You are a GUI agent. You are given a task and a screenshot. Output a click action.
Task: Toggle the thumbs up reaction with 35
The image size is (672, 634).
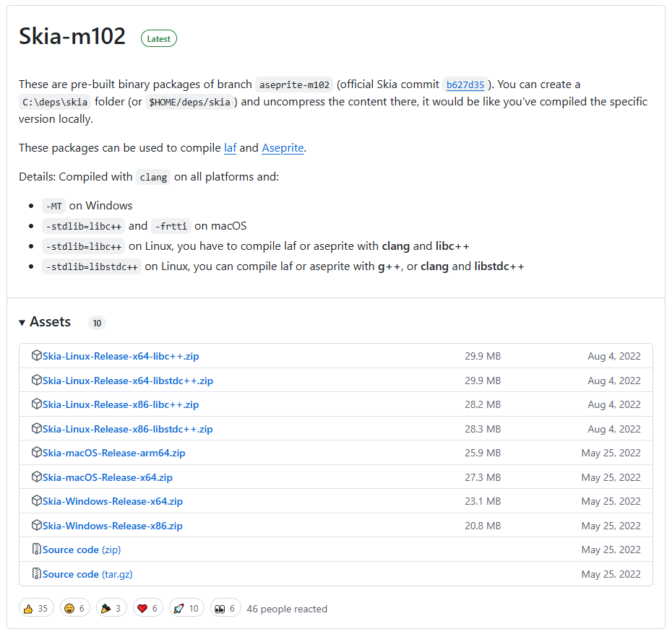[36, 608]
